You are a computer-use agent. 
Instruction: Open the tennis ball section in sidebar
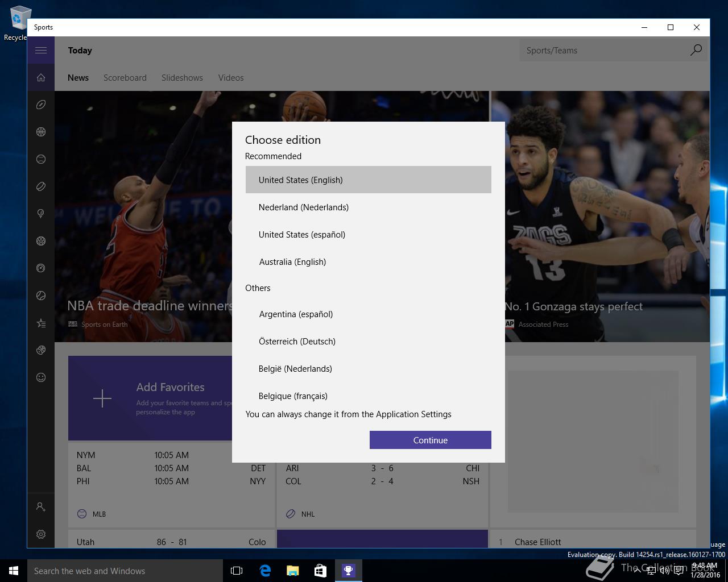41,296
